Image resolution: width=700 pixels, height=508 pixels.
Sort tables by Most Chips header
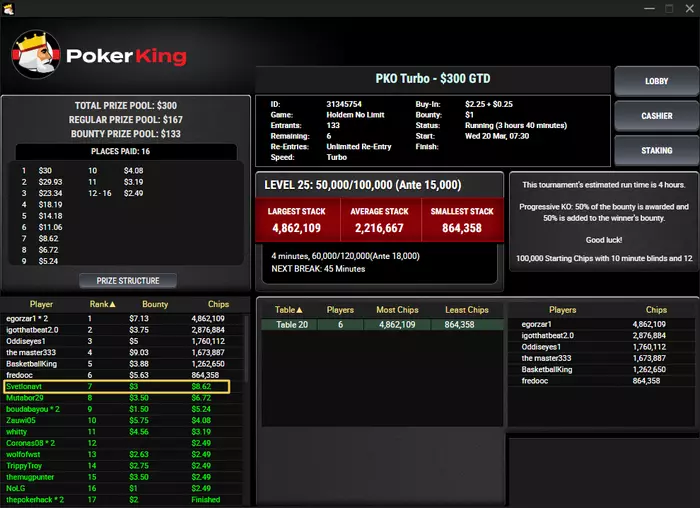[x=397, y=310]
